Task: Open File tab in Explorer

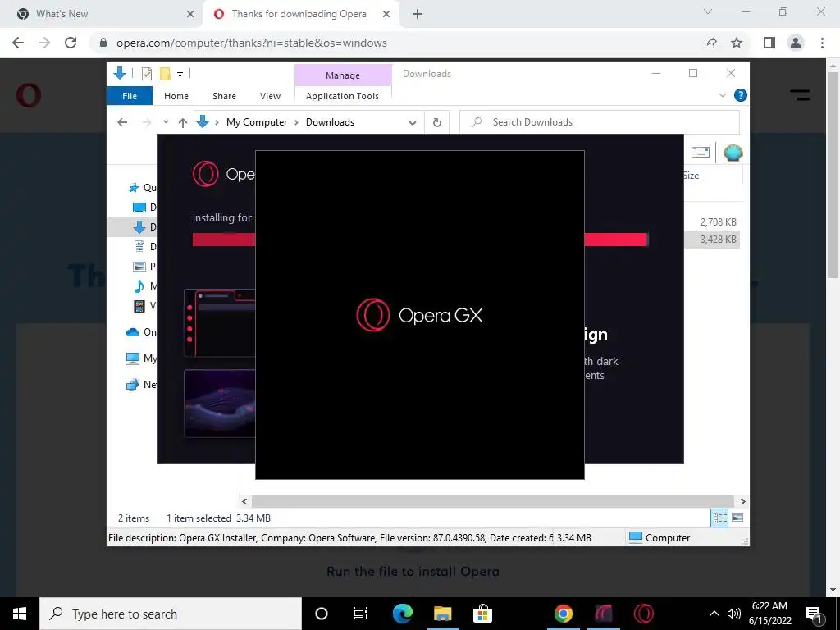Action: pyautogui.click(x=130, y=96)
